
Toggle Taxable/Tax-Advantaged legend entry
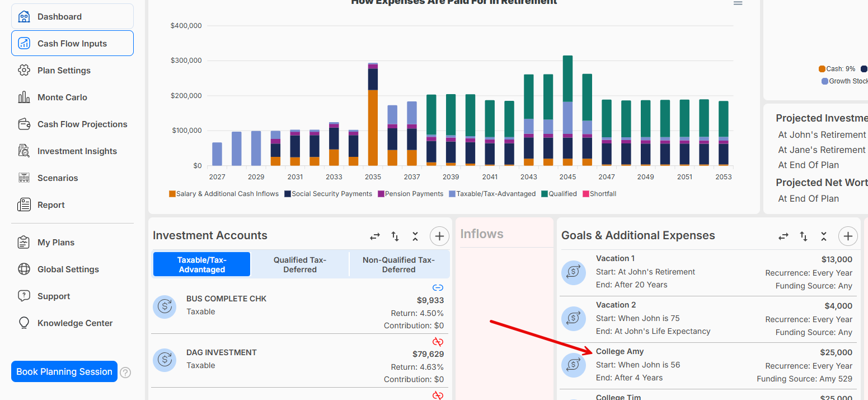pos(492,194)
